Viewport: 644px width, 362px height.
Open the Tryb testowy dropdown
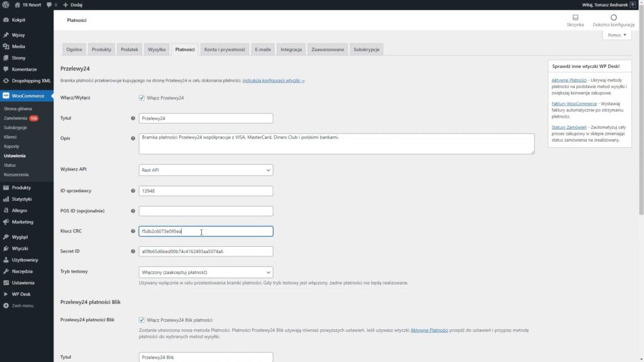(x=206, y=273)
